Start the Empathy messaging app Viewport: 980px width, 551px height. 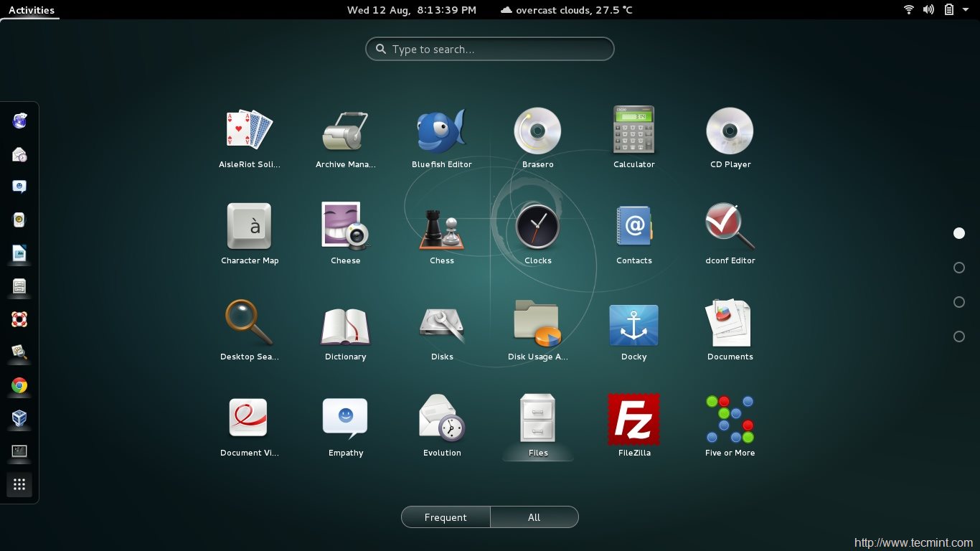(x=345, y=418)
